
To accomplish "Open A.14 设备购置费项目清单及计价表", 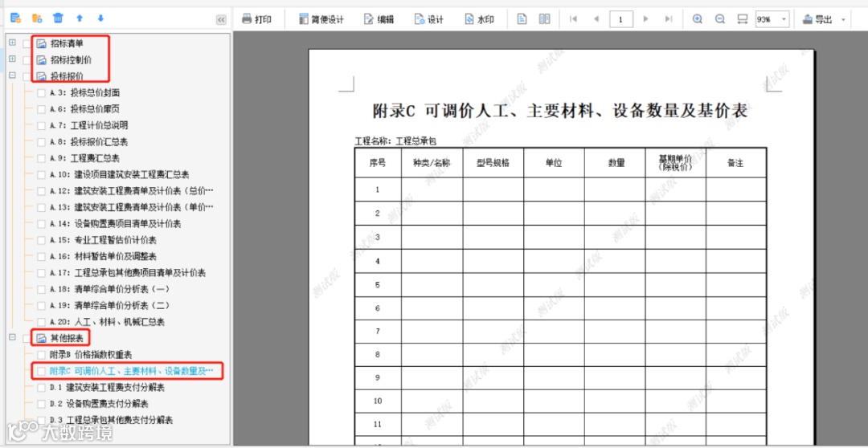I will pos(115,224).
